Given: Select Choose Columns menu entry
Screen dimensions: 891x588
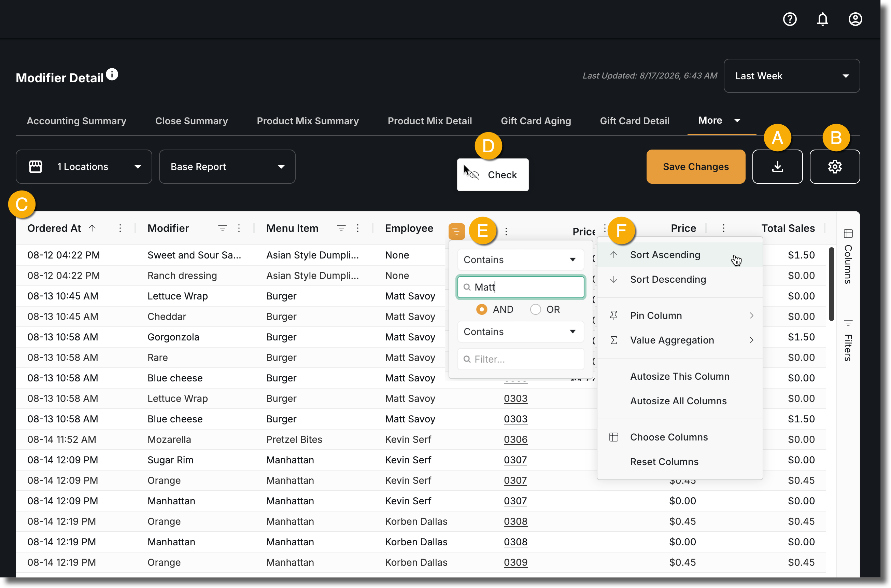Looking at the screenshot, I should [x=680, y=437].
